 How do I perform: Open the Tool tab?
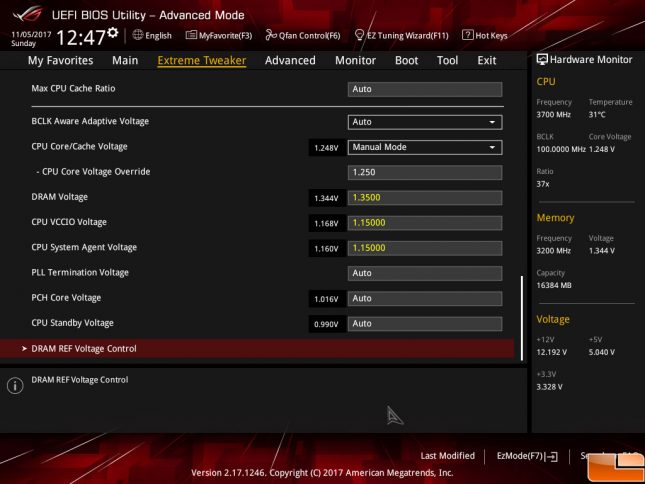(447, 60)
